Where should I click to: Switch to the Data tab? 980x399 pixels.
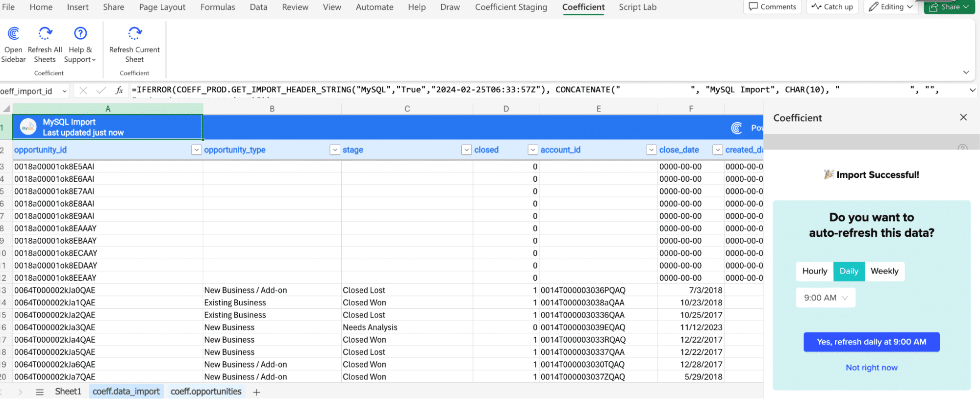pos(258,7)
